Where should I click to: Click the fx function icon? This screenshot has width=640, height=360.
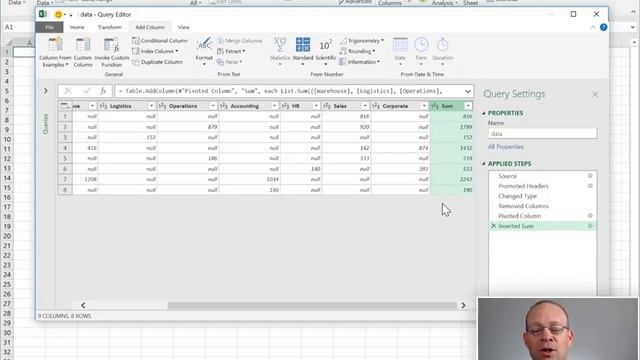103,91
